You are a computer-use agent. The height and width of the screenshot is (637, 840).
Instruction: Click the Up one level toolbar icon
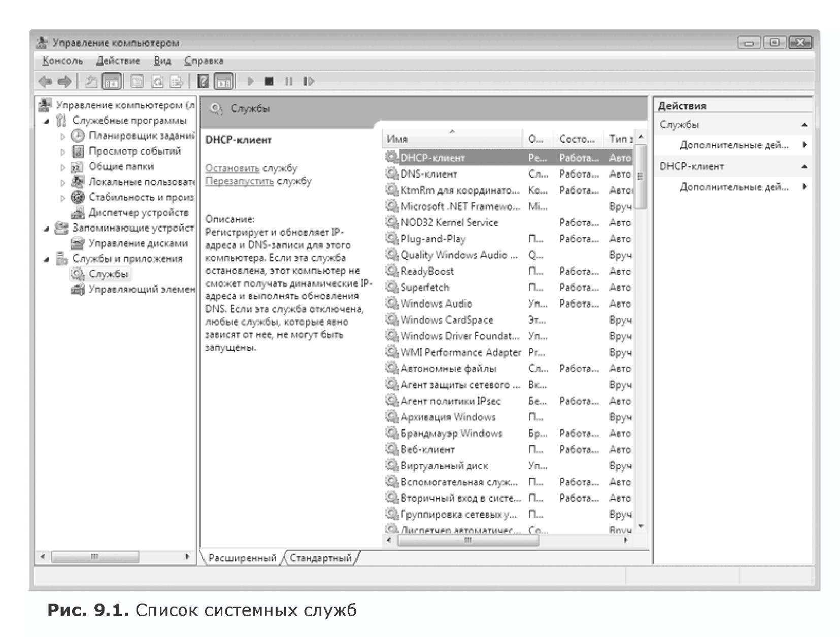tap(91, 81)
